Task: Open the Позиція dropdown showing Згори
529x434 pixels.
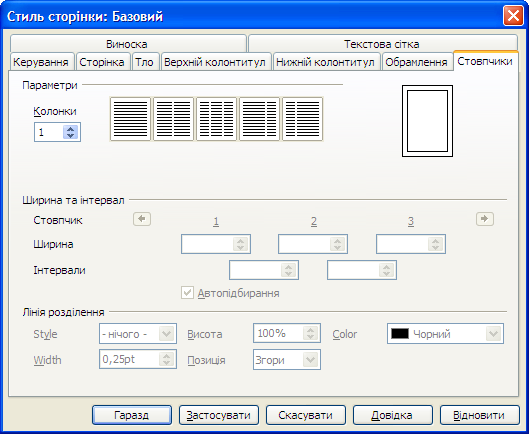Action: pos(286,360)
